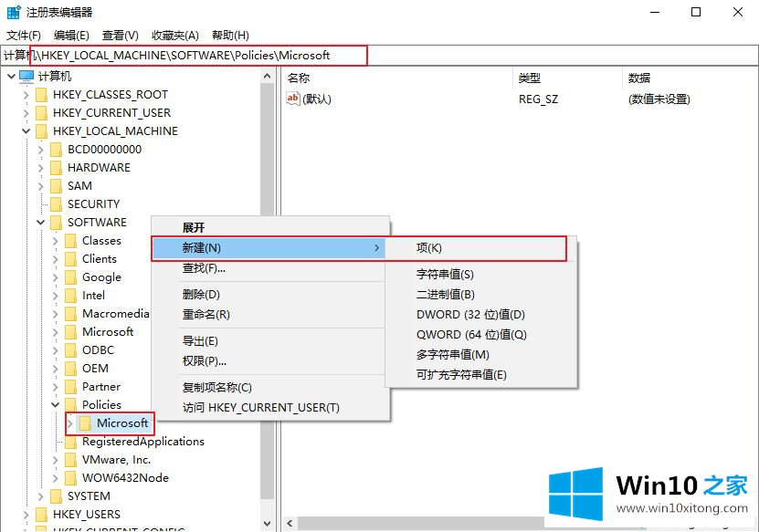Screen dimensions: 759x532
Task: Create new DWORD (32 位)值(D)
Action: 480,314
